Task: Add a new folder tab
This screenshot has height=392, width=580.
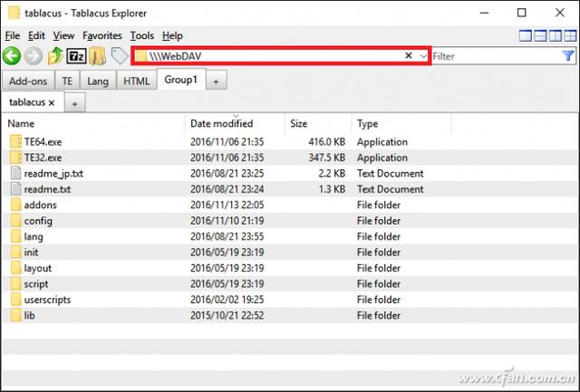Action: 74,104
